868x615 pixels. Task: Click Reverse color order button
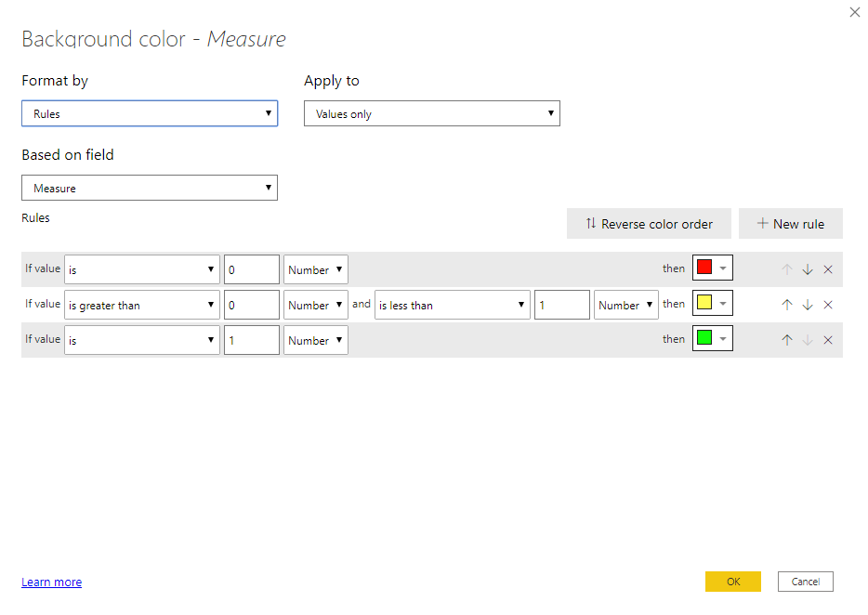(649, 224)
